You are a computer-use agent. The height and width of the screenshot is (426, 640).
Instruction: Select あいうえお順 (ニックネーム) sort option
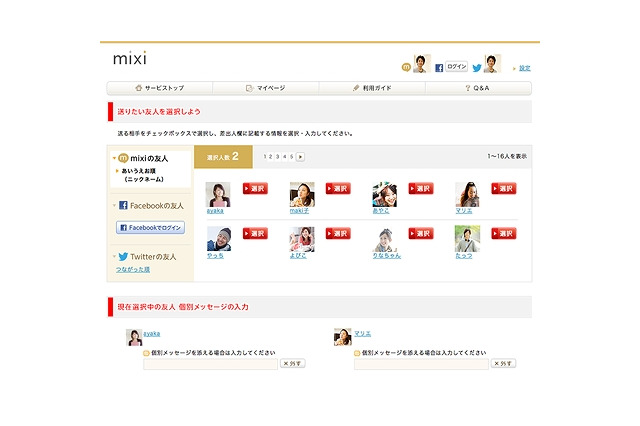coord(142,175)
